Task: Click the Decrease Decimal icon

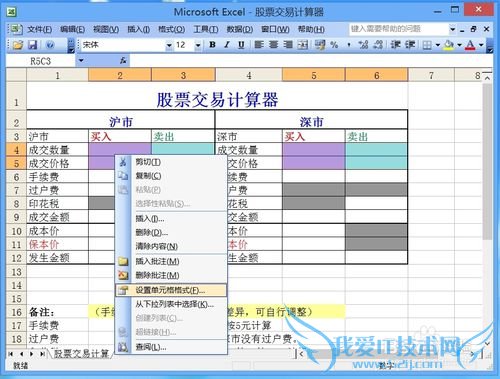Action: pyautogui.click(x=378, y=45)
